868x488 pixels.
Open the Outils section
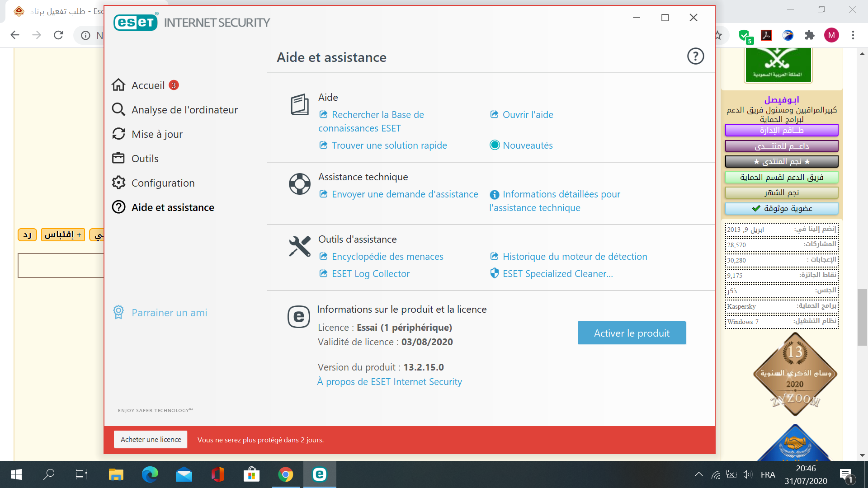[145, 159]
